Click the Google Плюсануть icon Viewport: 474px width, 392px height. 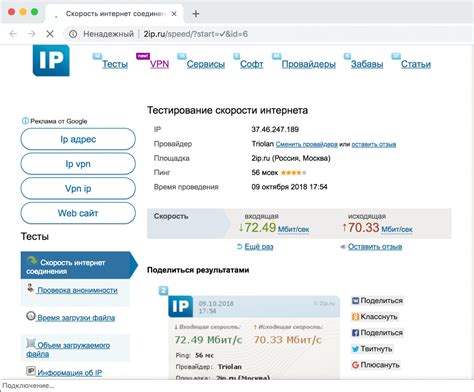pyautogui.click(x=355, y=365)
